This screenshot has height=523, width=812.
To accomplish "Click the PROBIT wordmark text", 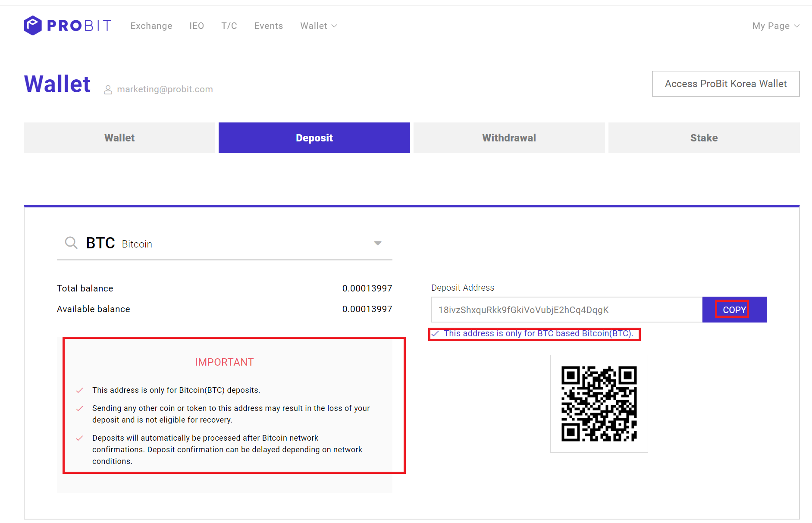I will pyautogui.click(x=79, y=26).
